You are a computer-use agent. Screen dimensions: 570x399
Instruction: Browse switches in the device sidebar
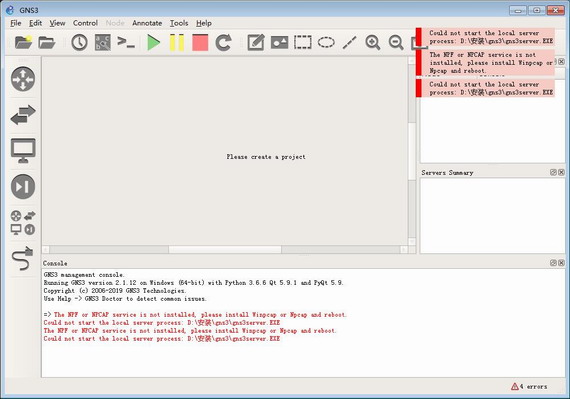[x=23, y=115]
